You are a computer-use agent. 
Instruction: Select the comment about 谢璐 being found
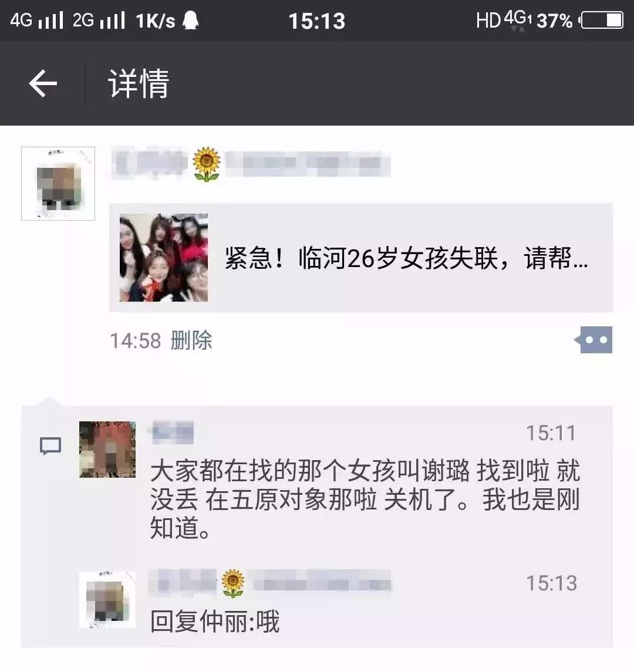pyautogui.click(x=365, y=499)
